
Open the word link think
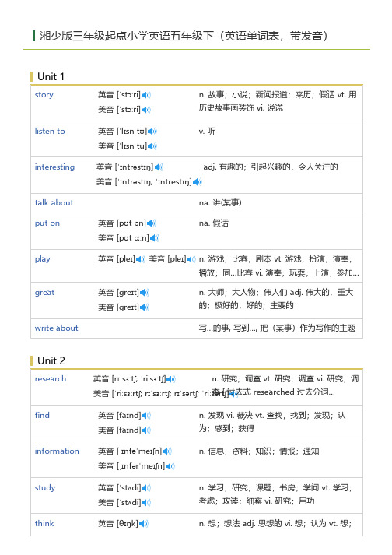[44, 524]
